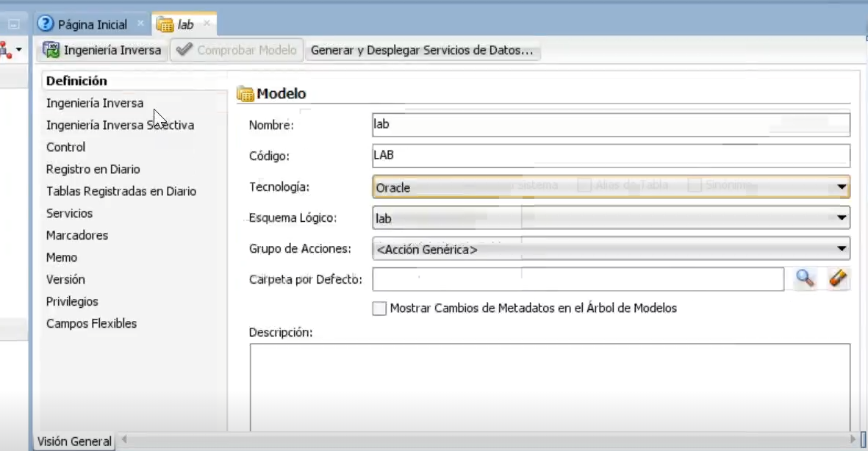Open the Campos Flexibles section
Viewport: 868px width, 451px height.
pos(91,323)
